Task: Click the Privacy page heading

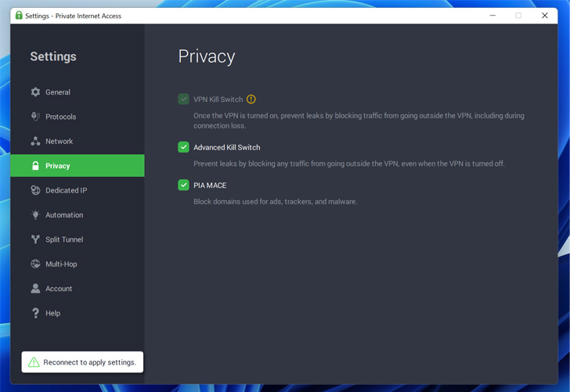Action: coord(207,56)
